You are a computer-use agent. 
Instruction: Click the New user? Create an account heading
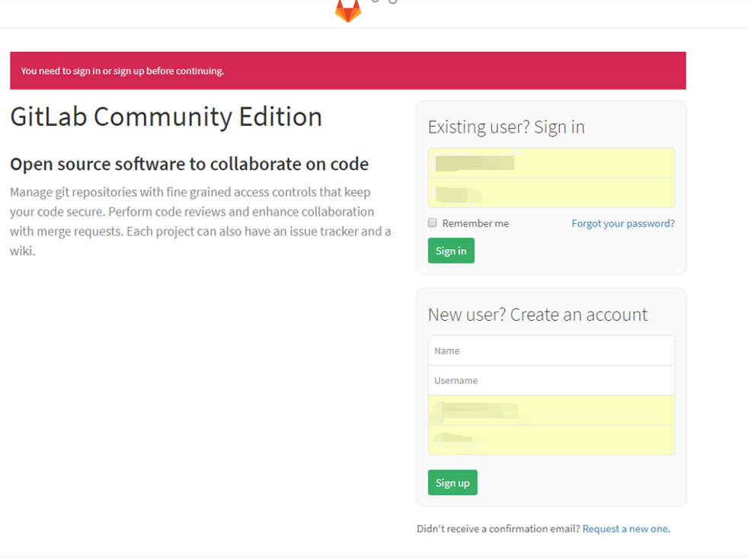coord(538,315)
